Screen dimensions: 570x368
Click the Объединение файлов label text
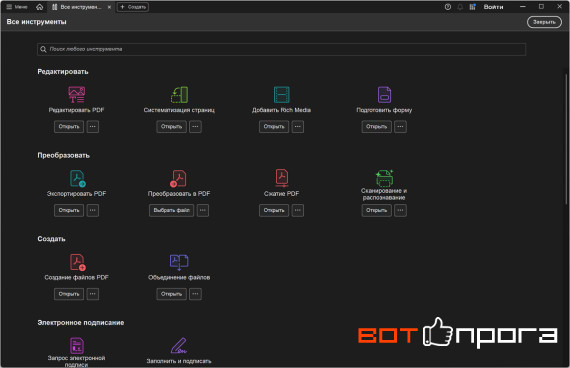[x=179, y=277]
